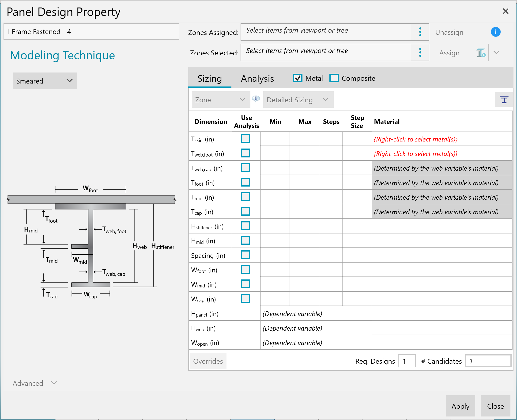The height and width of the screenshot is (420, 517).
Task: Check Use Analysis for Tweb,cap
Action: 245,168
